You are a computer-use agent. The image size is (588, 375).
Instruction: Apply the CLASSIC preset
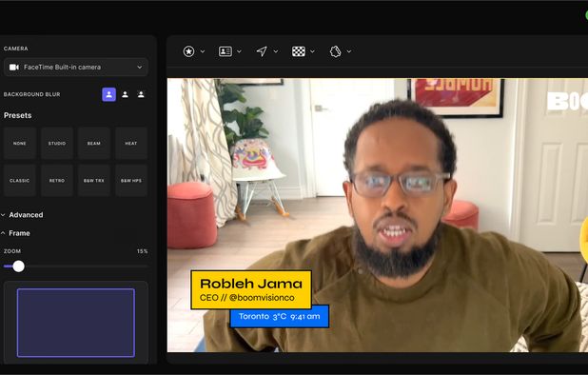(19, 181)
